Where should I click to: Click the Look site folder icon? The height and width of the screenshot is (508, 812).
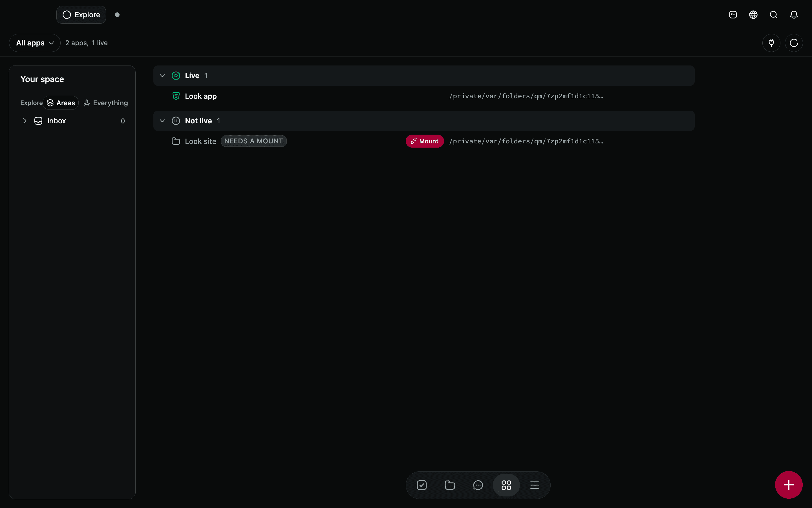click(176, 141)
